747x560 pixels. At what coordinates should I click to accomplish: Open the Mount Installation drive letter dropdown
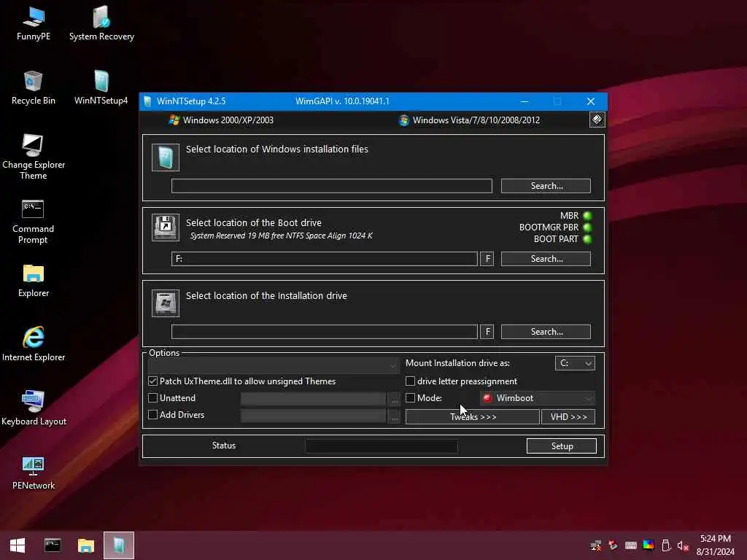[575, 363]
